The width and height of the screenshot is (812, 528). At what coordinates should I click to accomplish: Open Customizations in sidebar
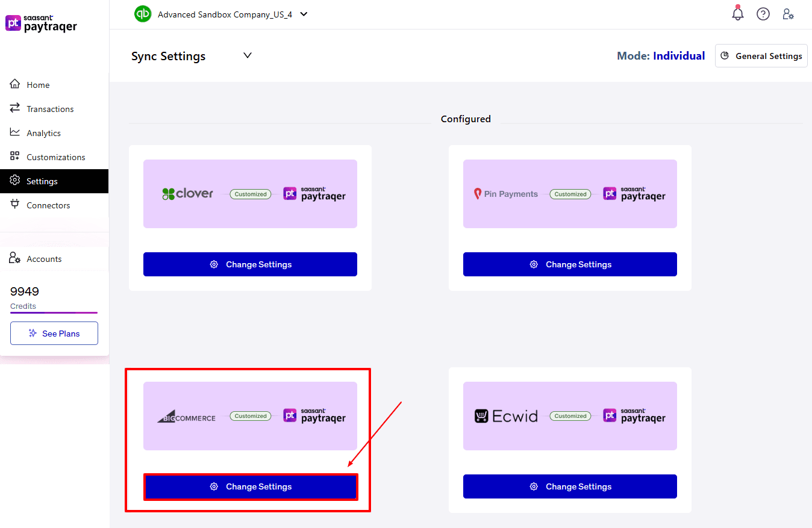pyautogui.click(x=54, y=157)
